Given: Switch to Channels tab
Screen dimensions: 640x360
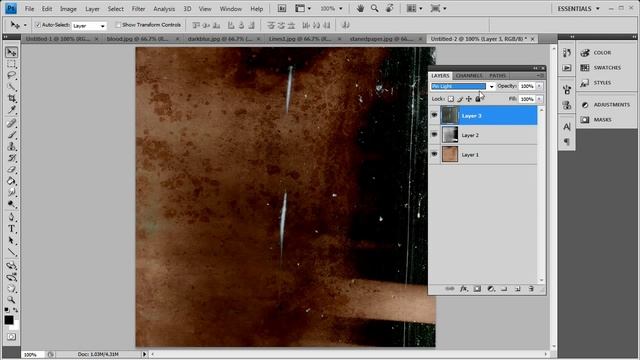Looking at the screenshot, I should tap(469, 76).
